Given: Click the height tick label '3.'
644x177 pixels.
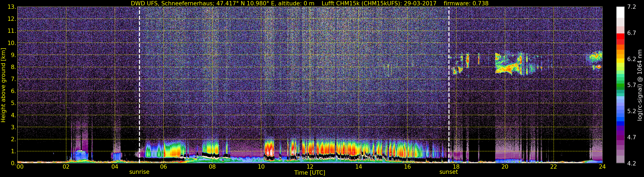Looking at the screenshot, I should (13, 127).
